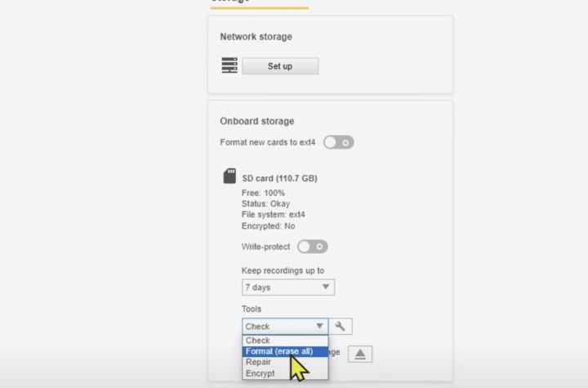
Task: Click the Encrypted: No text
Action: point(268,225)
